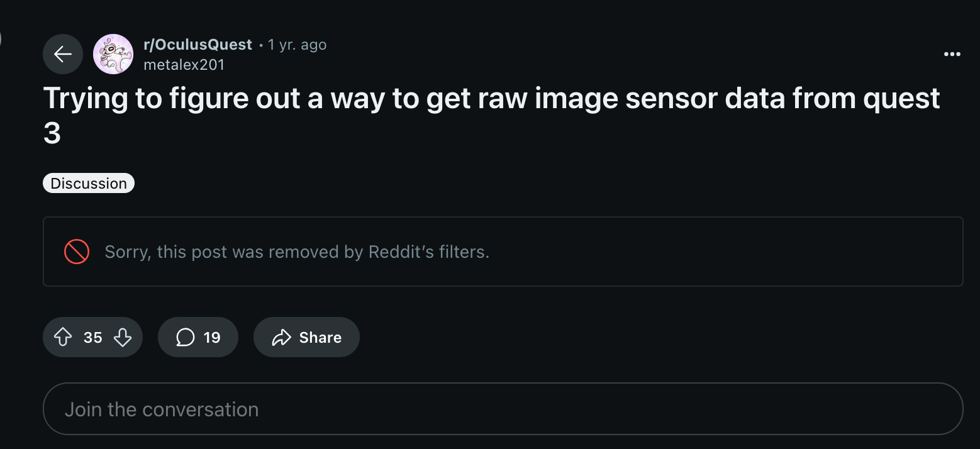
Task: Click the vote count of 35
Action: [92, 338]
